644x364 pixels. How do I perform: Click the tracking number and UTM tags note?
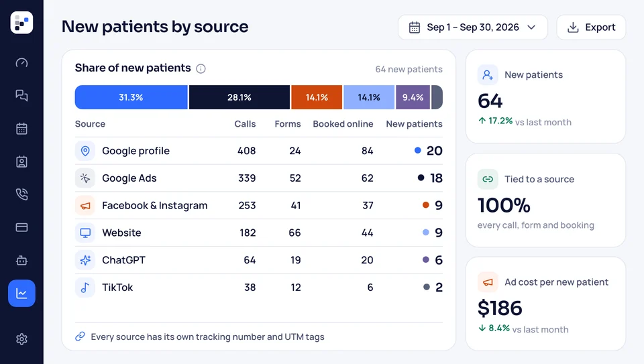point(207,337)
